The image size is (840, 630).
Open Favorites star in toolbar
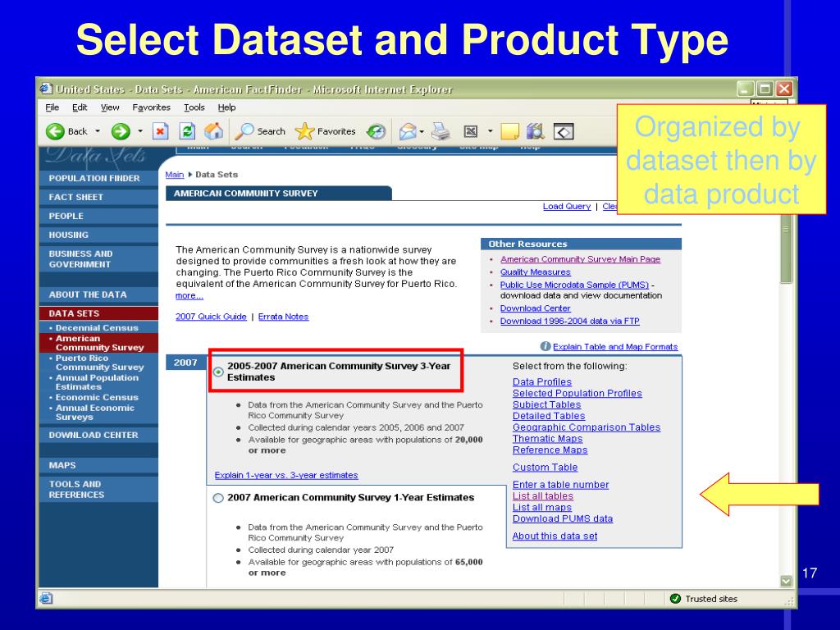click(305, 131)
